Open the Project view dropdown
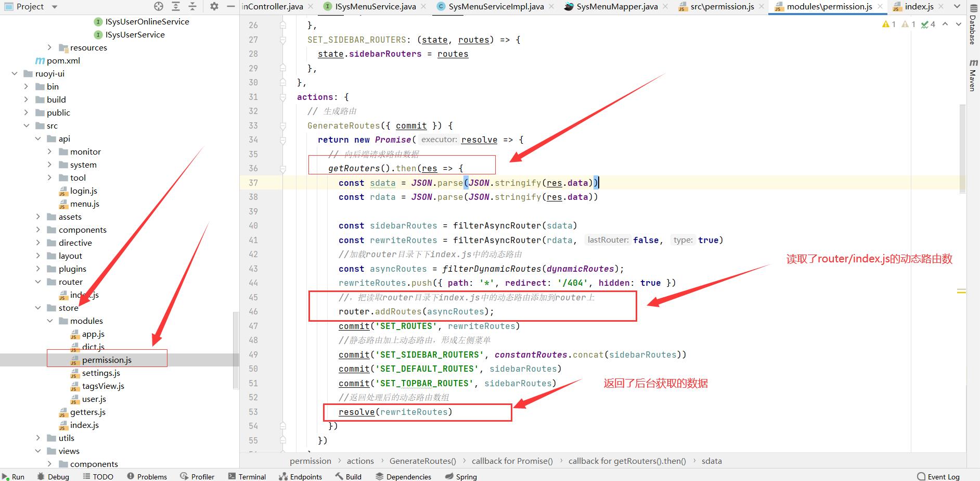 (x=55, y=7)
